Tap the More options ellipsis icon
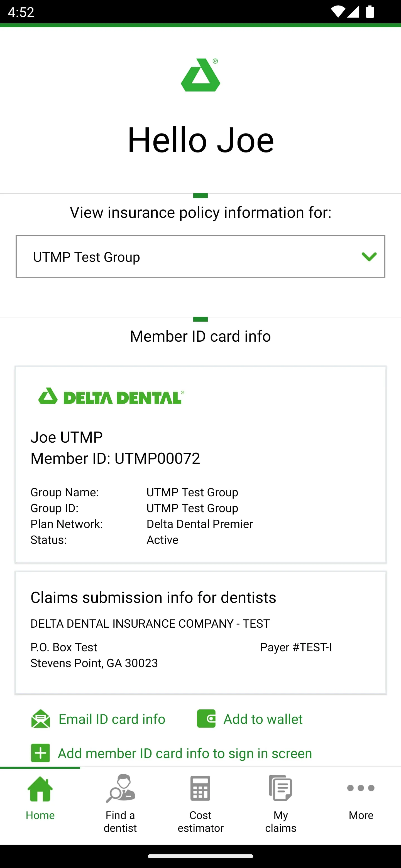Image resolution: width=401 pixels, height=868 pixels. coord(361,788)
